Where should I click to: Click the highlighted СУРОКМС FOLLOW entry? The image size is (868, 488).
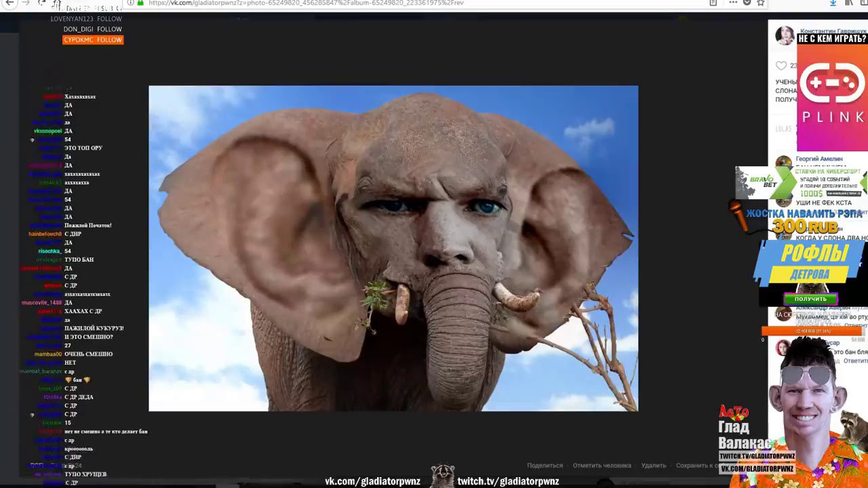tap(93, 40)
